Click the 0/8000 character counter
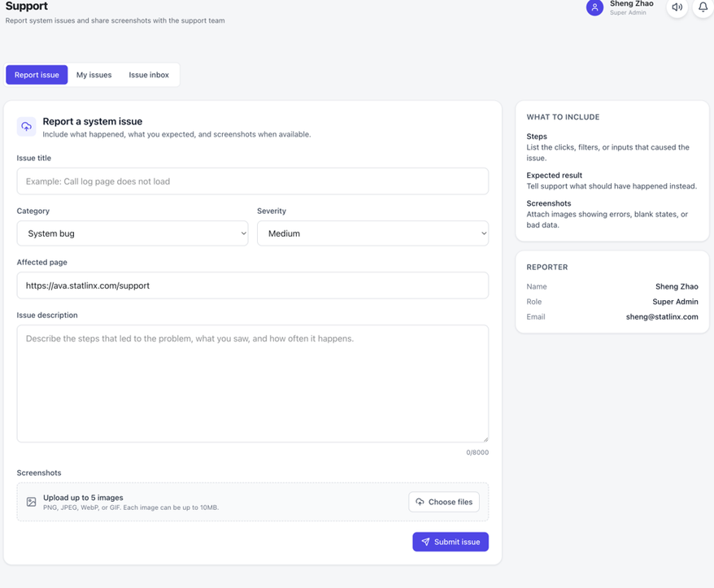 click(477, 452)
